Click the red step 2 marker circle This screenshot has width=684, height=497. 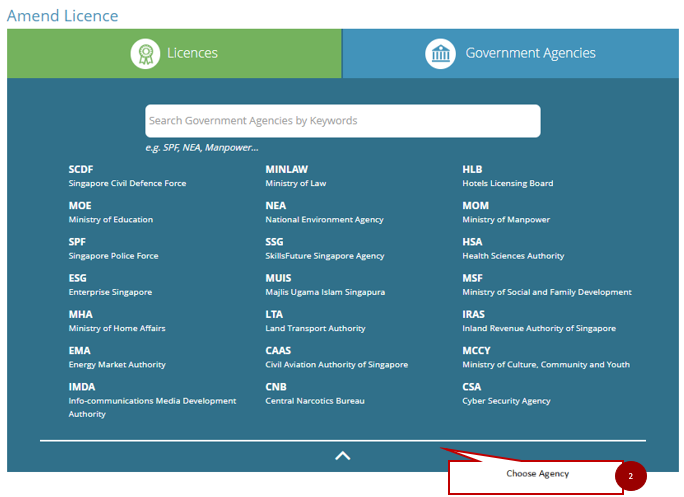[631, 476]
